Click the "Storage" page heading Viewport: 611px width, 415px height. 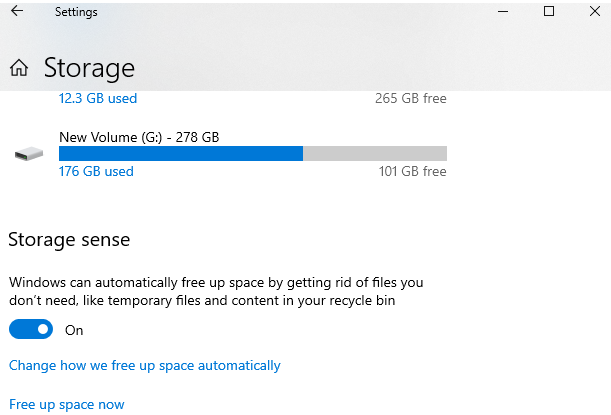click(x=89, y=68)
